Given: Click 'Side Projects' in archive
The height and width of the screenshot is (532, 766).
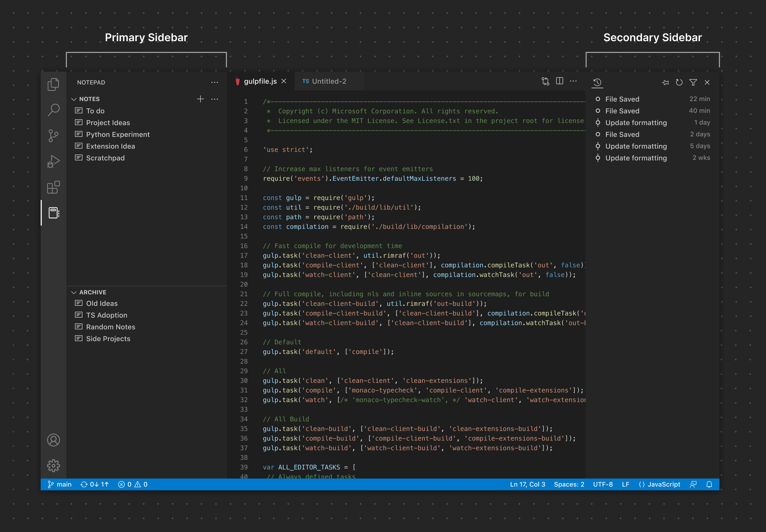Looking at the screenshot, I should point(107,338).
